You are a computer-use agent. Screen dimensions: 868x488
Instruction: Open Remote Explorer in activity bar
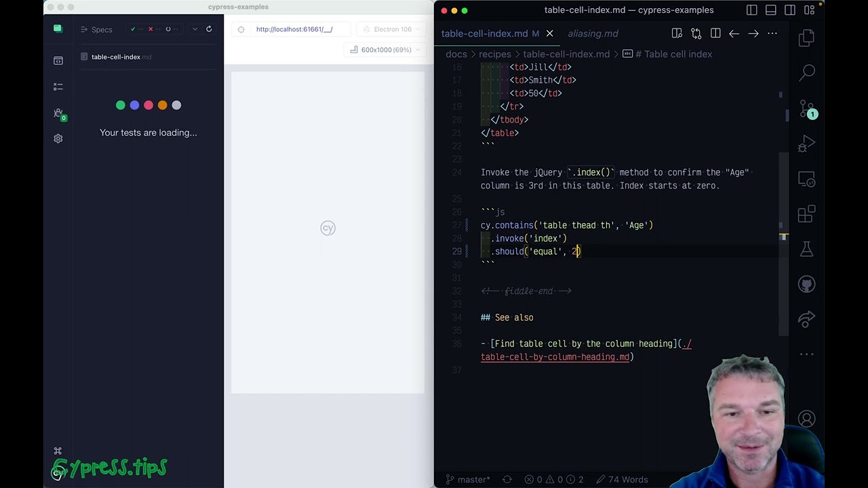pos(806,180)
